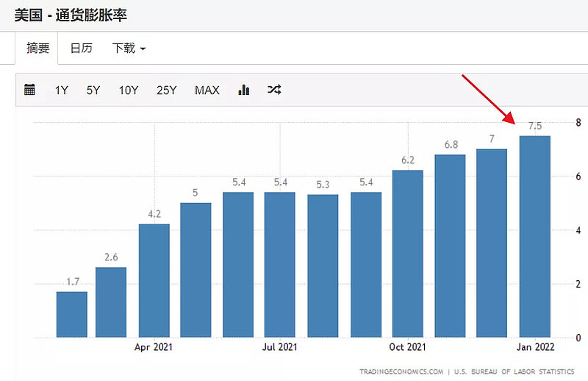
Task: Click the 美国 - 通货膨胀率 heading
Action: 71,15
